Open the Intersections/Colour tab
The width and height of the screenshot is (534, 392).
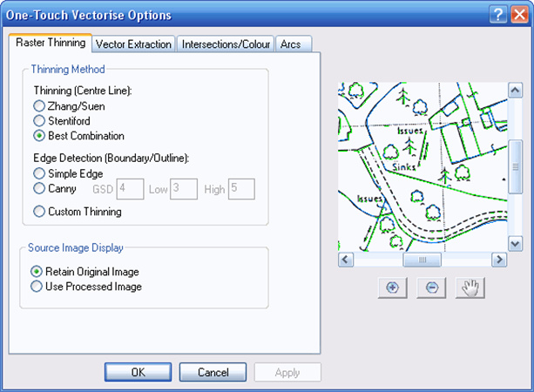point(226,44)
